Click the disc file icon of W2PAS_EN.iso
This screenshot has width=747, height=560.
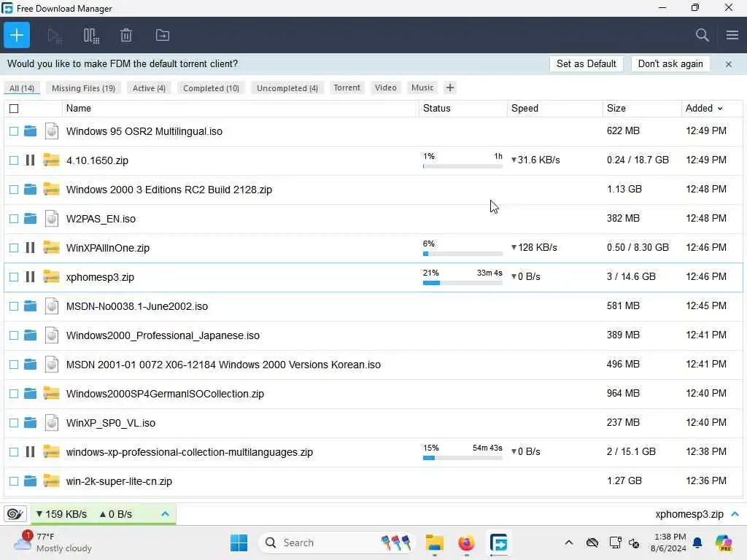tap(52, 218)
